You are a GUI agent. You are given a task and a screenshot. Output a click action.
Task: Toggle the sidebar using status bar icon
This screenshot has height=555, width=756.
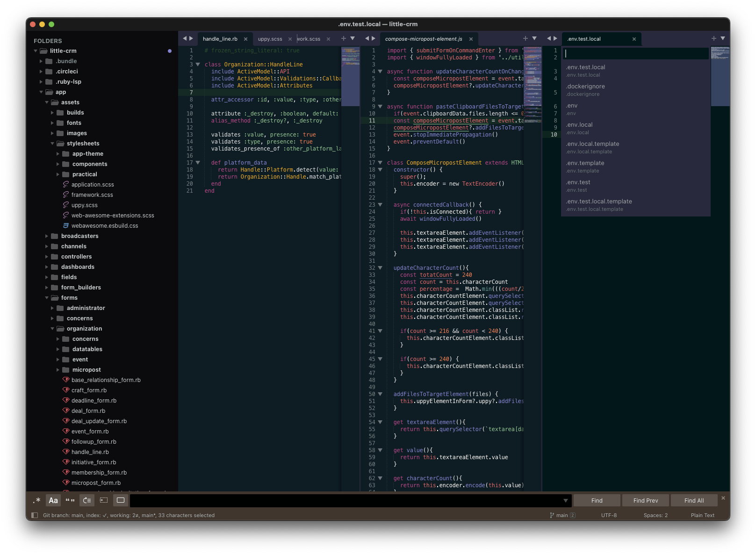pos(35,515)
